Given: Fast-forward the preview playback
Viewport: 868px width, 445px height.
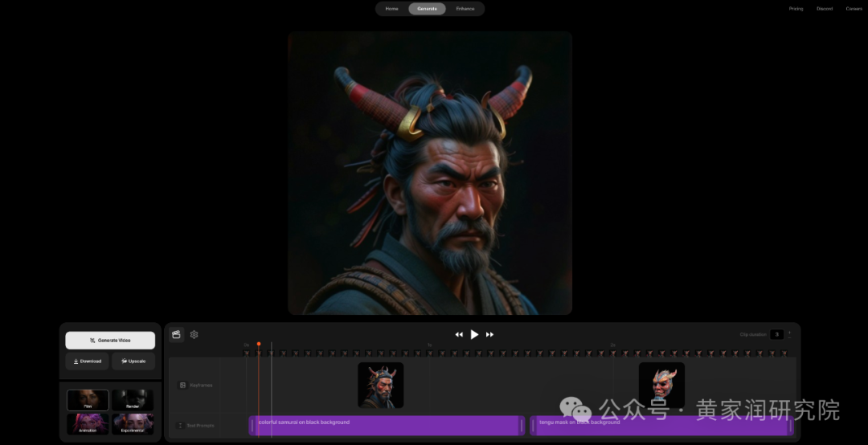Looking at the screenshot, I should tap(489, 335).
